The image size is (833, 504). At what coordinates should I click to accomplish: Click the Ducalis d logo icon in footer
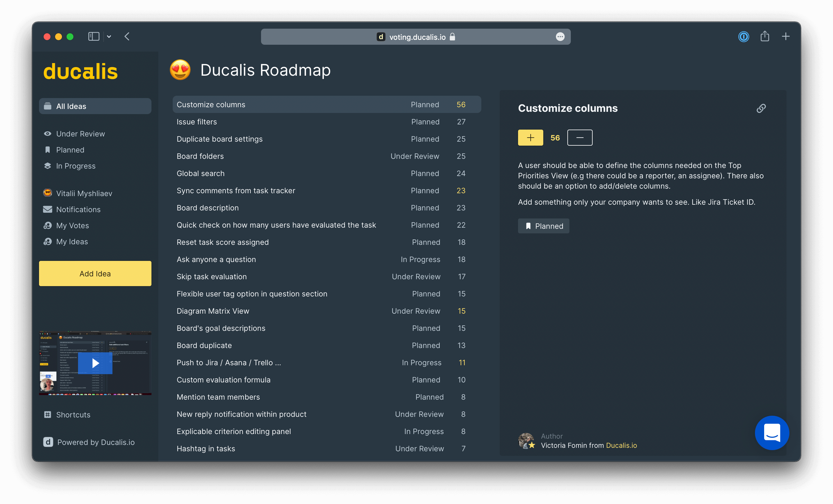(x=48, y=442)
